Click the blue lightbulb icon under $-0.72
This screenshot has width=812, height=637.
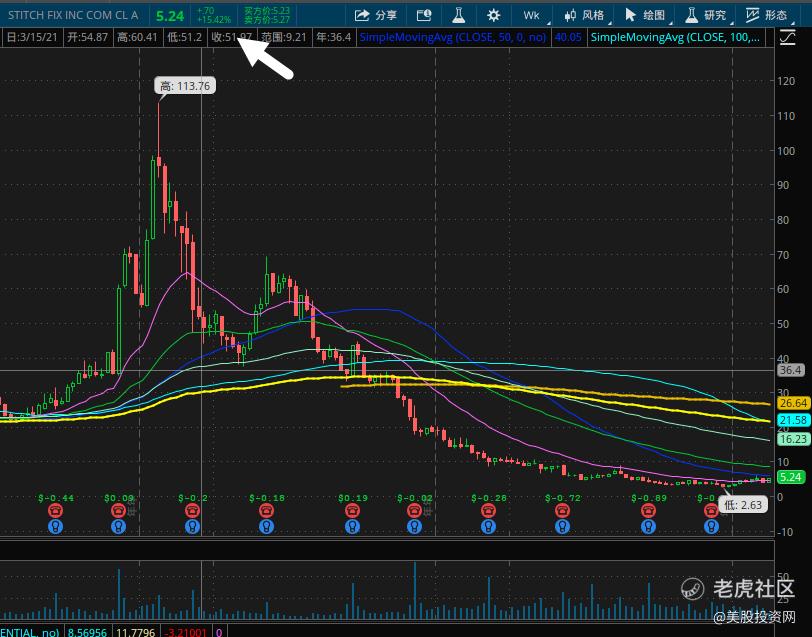(562, 527)
